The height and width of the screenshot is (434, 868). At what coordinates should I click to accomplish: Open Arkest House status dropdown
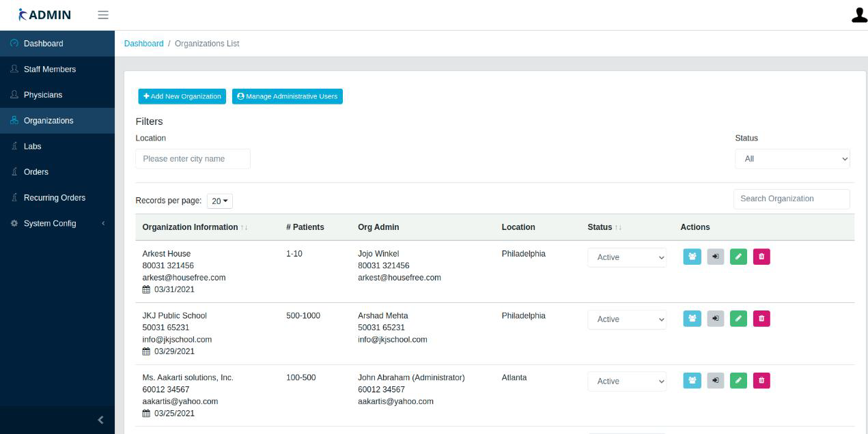(626, 257)
